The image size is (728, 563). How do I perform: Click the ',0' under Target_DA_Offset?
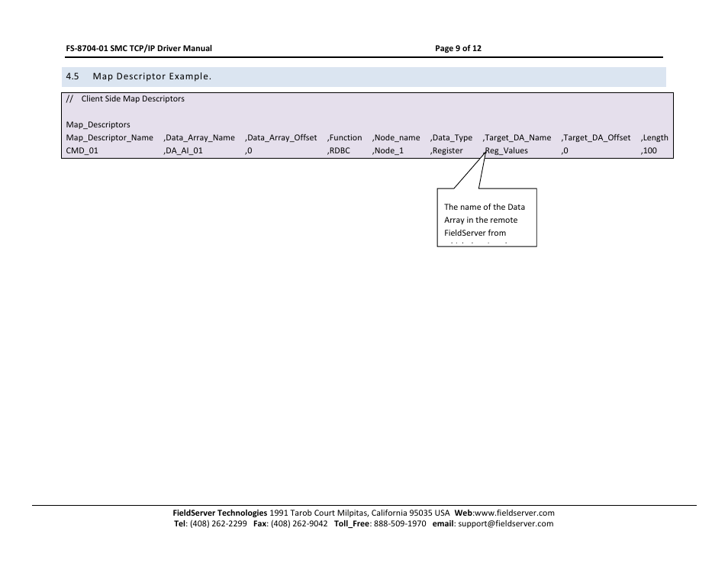coord(565,150)
